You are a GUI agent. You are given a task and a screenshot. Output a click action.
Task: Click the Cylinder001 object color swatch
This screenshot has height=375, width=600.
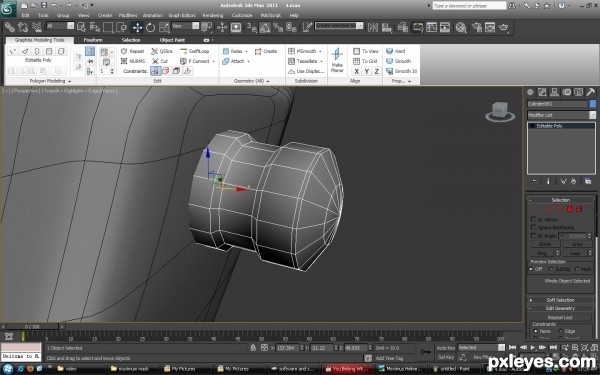pos(593,104)
